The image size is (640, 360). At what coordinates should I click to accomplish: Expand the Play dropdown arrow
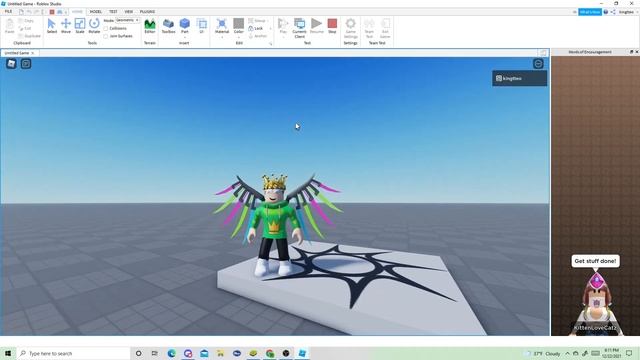[x=283, y=37]
